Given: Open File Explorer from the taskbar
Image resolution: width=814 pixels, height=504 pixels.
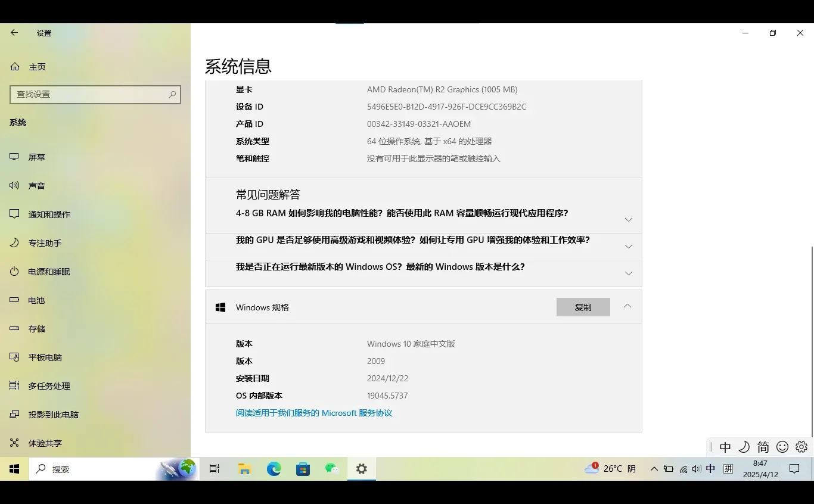Looking at the screenshot, I should point(244,469).
